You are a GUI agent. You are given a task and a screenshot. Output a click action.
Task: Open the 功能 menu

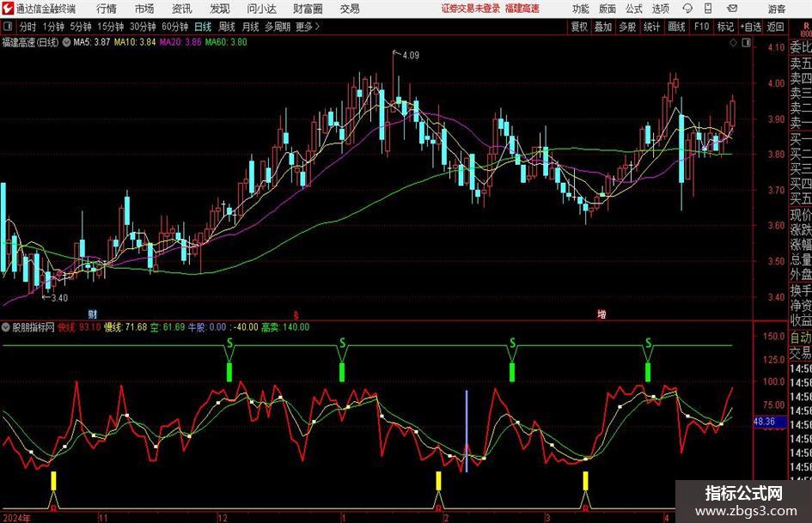pos(581,9)
